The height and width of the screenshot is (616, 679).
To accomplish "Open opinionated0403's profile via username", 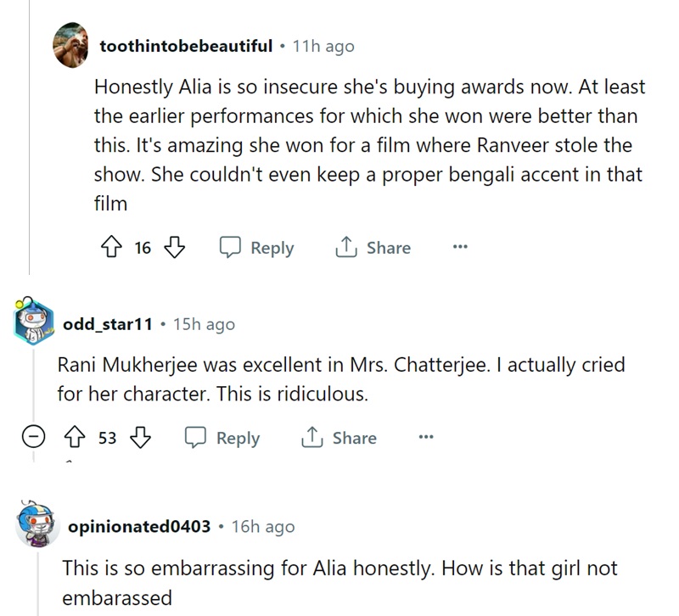I will tap(138, 526).
